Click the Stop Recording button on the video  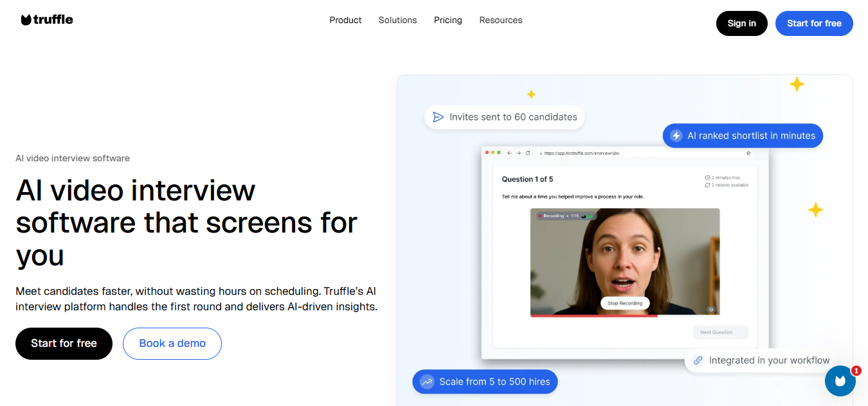pyautogui.click(x=625, y=303)
